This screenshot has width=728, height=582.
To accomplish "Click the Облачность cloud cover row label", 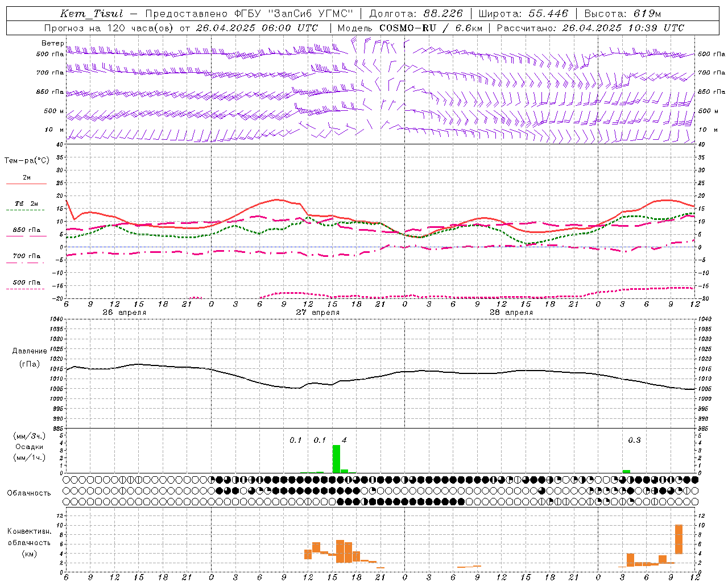I will pos(29,493).
